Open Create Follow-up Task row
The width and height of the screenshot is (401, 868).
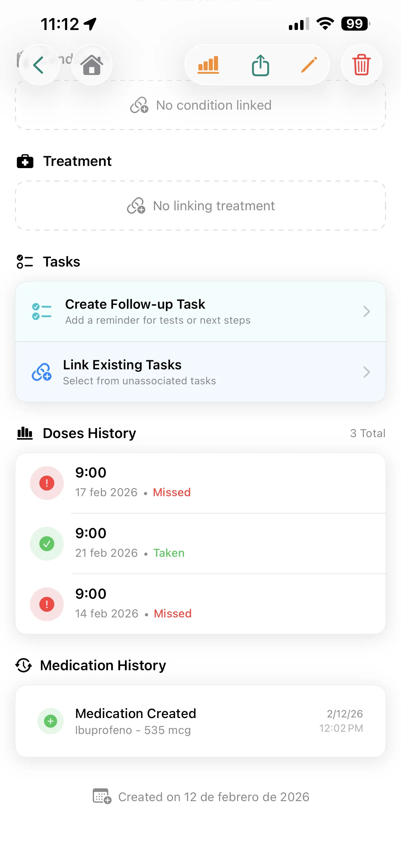200,312
